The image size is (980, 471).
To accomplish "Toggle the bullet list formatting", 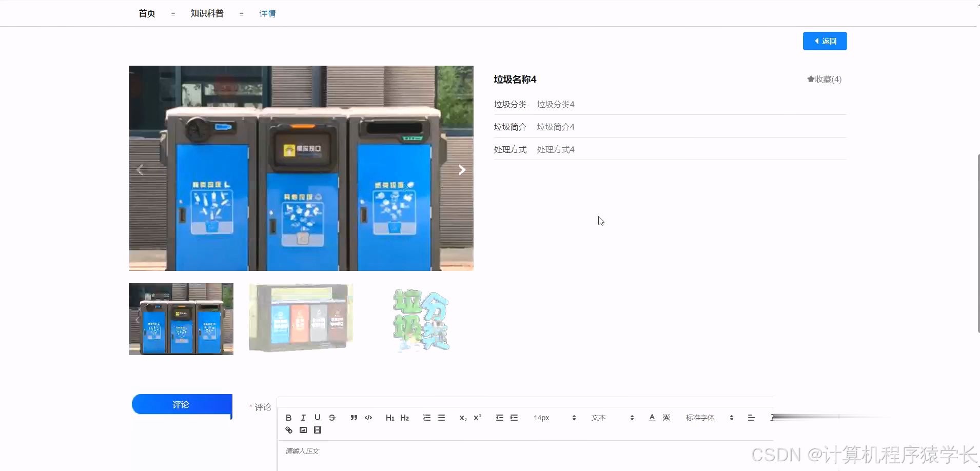I will click(x=442, y=417).
